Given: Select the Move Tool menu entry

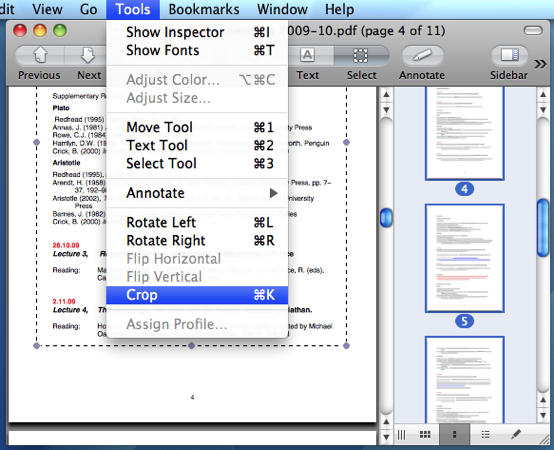Looking at the screenshot, I should point(197,127).
